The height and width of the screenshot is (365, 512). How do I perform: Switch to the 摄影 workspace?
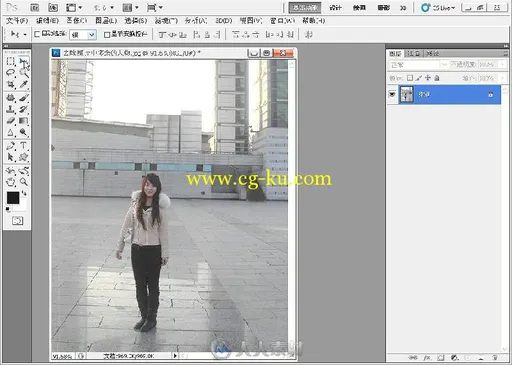[x=383, y=8]
